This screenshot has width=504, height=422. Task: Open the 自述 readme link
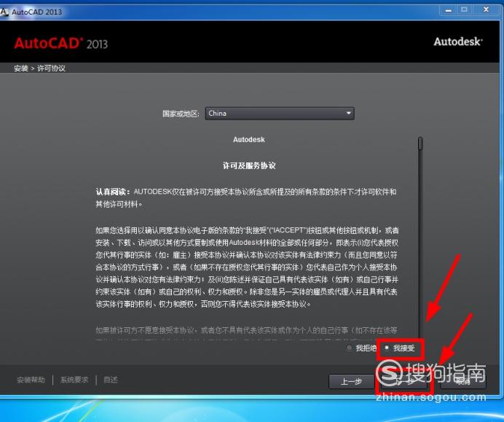click(x=111, y=380)
